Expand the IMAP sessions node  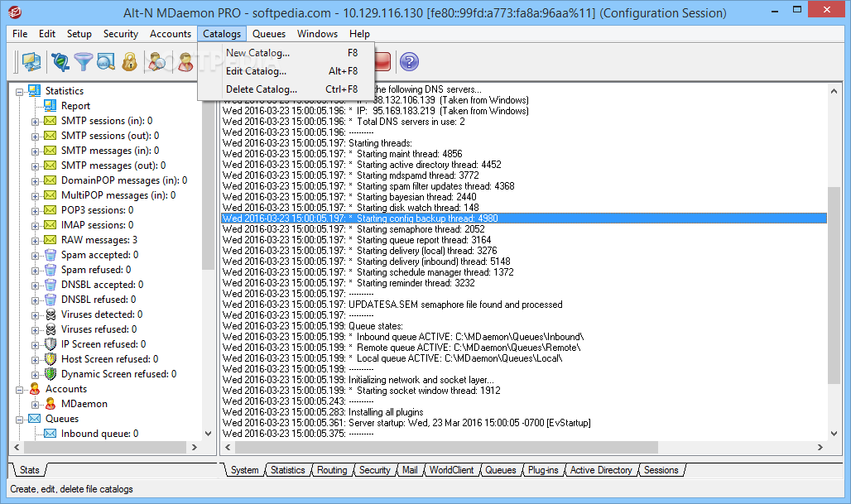pos(36,226)
